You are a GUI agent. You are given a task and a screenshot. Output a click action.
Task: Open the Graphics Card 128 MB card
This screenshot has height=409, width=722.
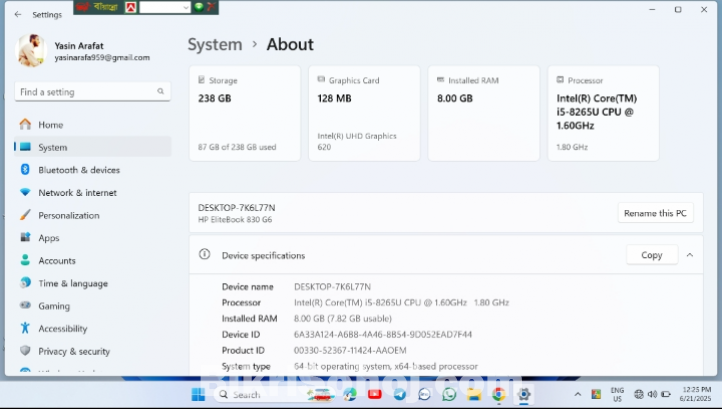[364, 113]
